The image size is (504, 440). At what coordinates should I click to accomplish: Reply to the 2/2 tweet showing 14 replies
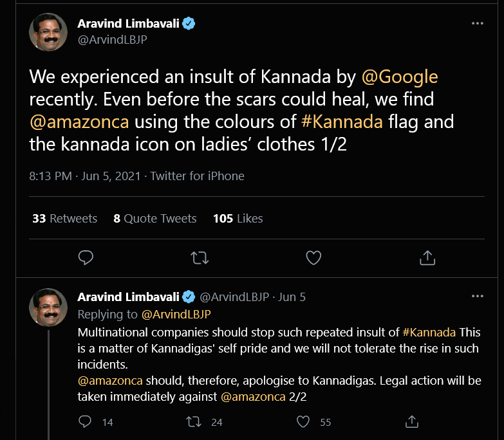[85, 422]
